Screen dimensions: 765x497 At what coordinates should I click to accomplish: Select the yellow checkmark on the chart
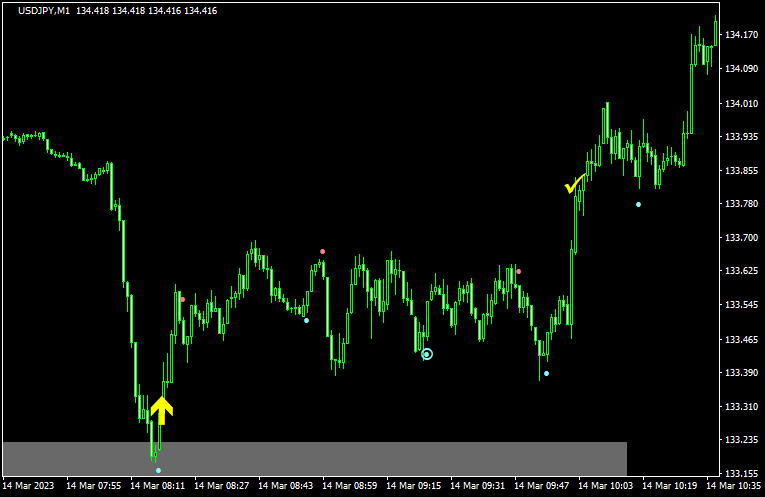point(575,185)
